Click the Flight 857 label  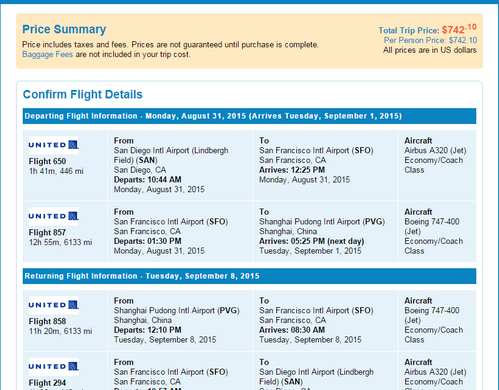click(47, 233)
